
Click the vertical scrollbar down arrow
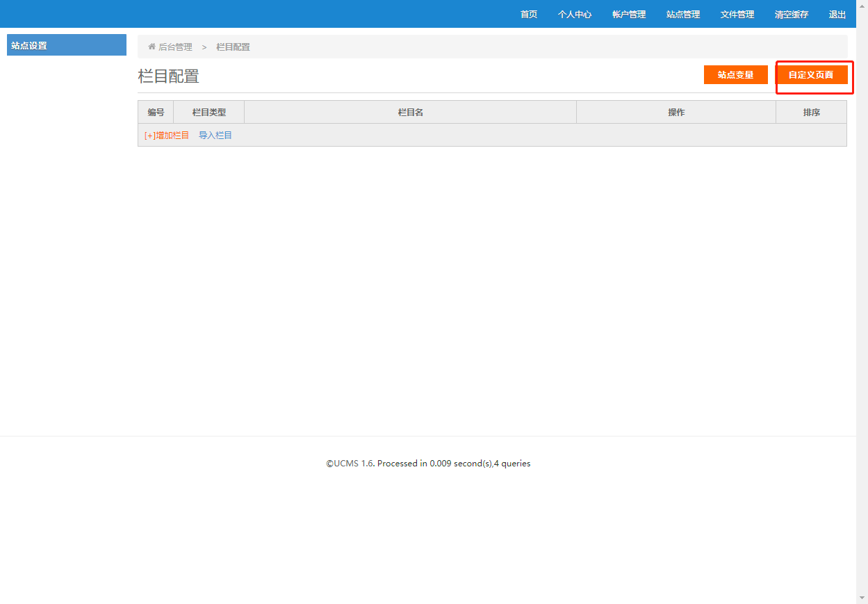click(x=862, y=598)
